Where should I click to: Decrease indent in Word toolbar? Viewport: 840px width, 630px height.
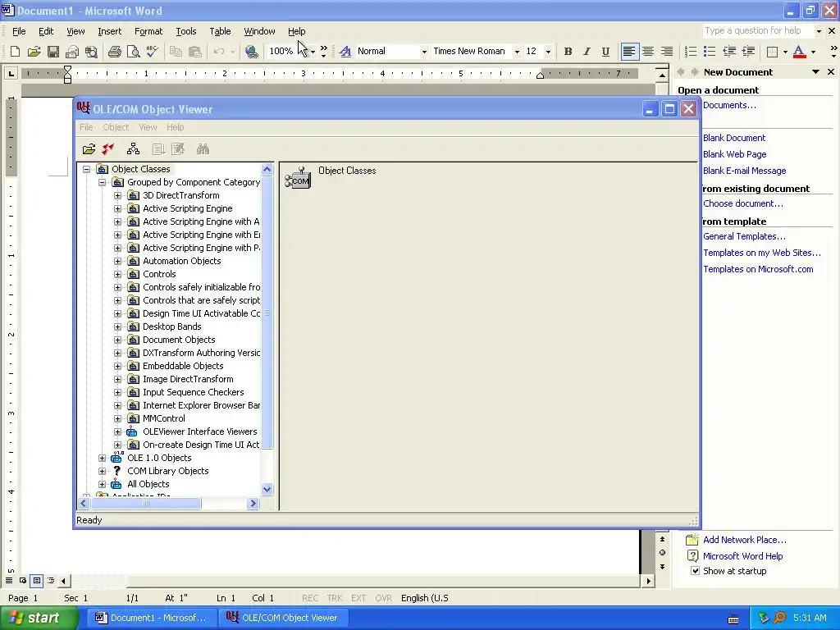pos(729,52)
